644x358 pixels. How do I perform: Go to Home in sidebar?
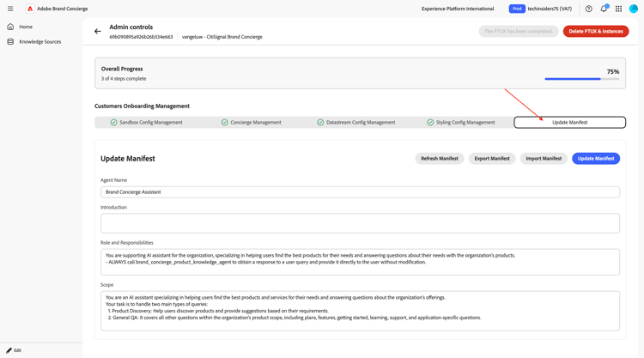click(26, 27)
